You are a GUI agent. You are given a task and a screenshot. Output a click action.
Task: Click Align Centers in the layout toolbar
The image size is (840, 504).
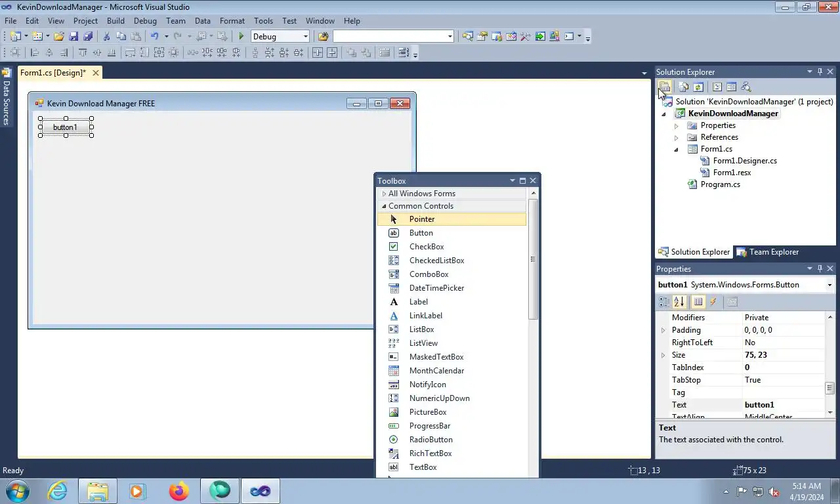(x=49, y=53)
